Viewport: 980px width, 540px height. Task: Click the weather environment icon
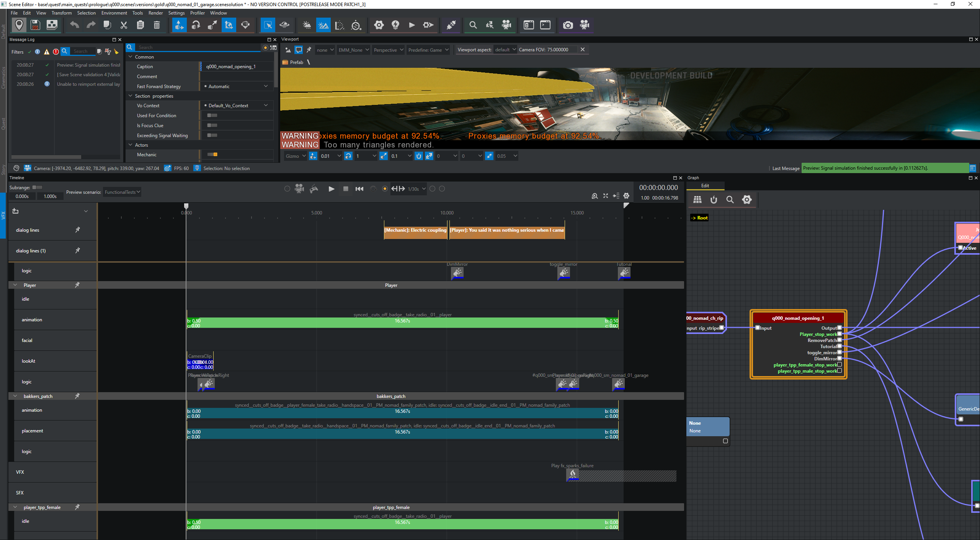pos(307,25)
